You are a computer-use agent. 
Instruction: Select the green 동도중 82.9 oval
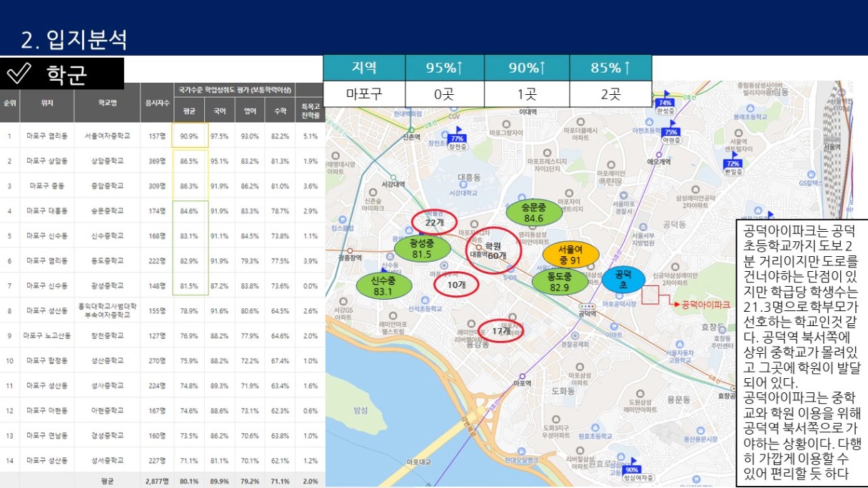point(560,282)
